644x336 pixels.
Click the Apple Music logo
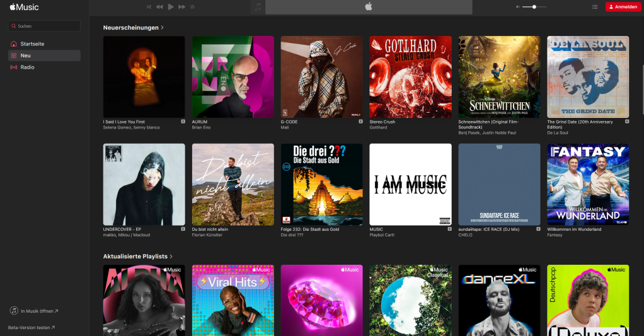[x=24, y=7]
